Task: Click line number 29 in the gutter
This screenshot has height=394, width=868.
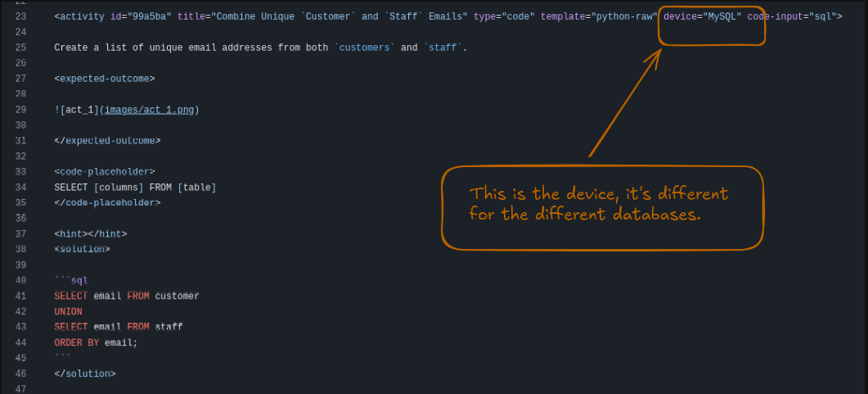Action: (x=20, y=110)
